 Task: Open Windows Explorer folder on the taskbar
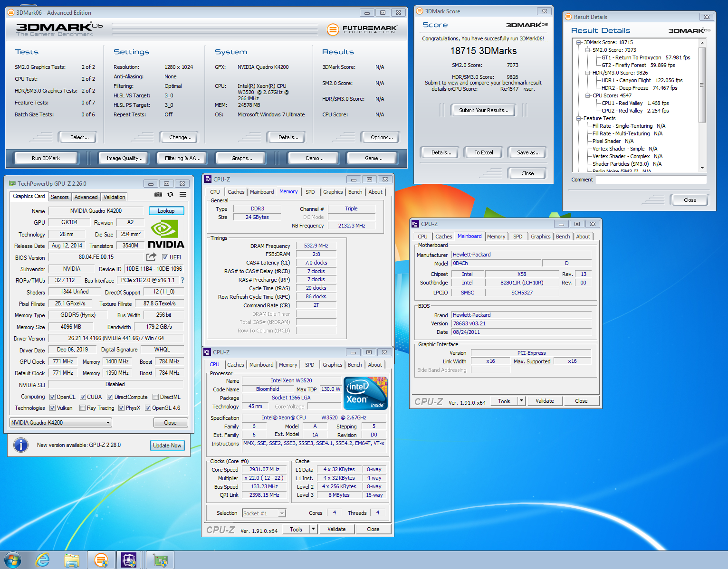pos(72,560)
